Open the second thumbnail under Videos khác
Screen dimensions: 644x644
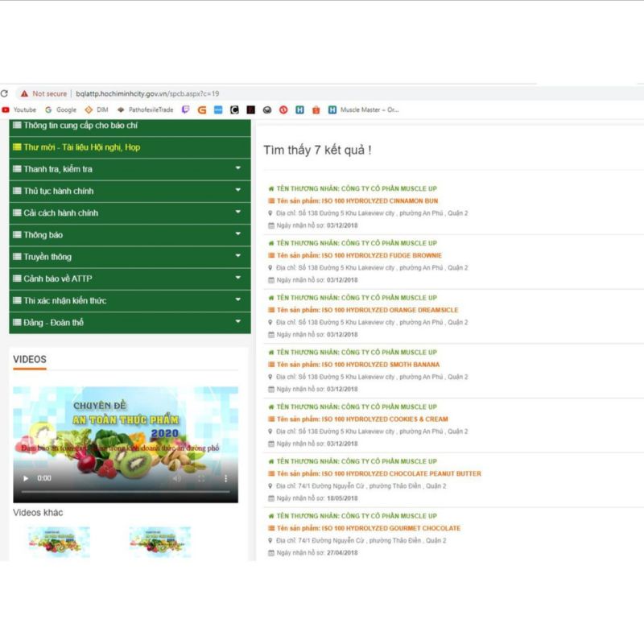(x=160, y=542)
